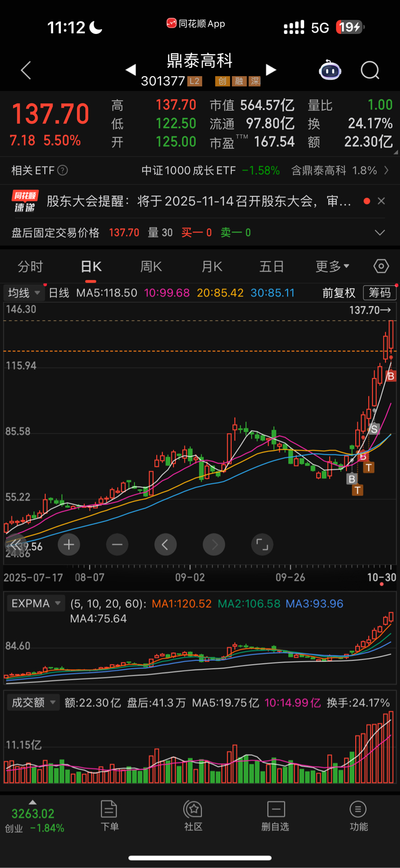The image size is (400, 868).
Task: Tap the 10-30 date marker
Action: [x=381, y=577]
